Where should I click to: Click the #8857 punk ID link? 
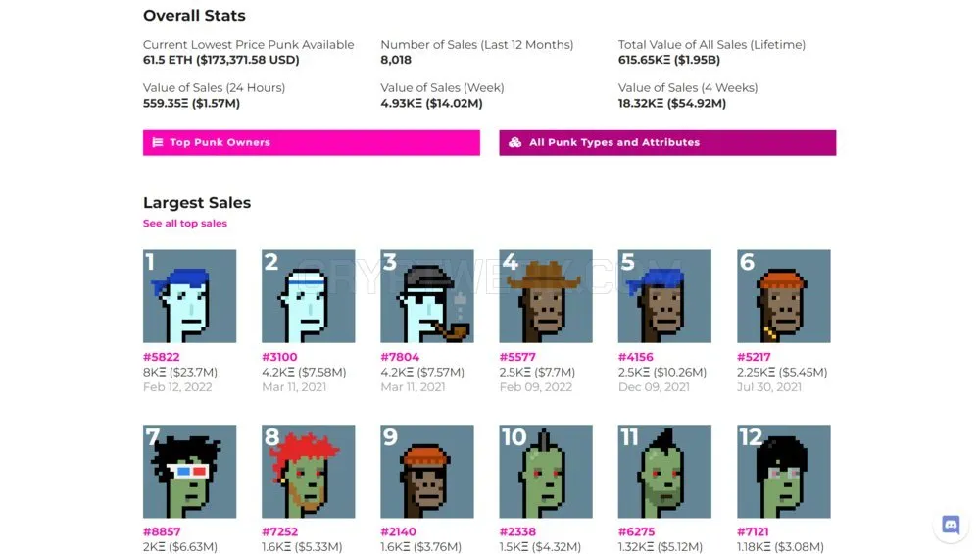(x=162, y=532)
